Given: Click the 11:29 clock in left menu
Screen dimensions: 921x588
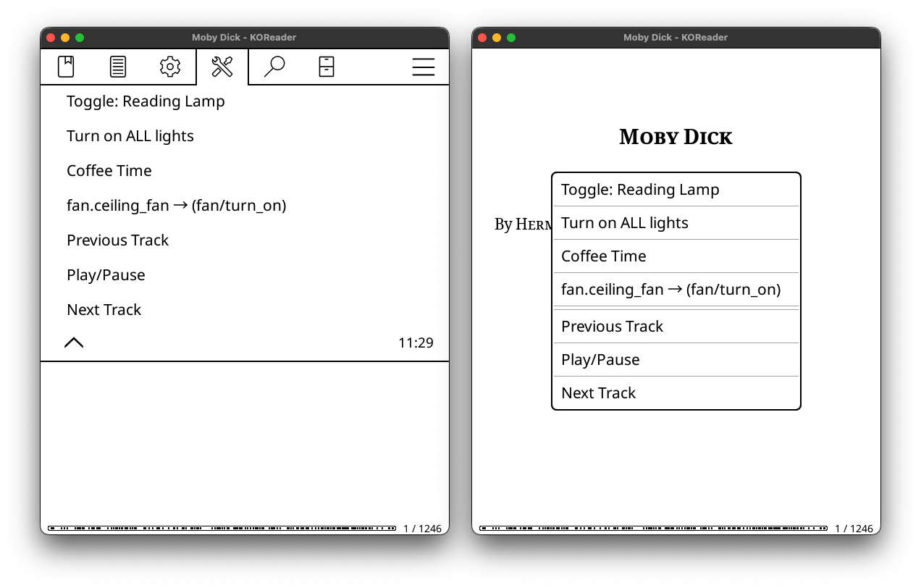Looking at the screenshot, I should coord(416,343).
